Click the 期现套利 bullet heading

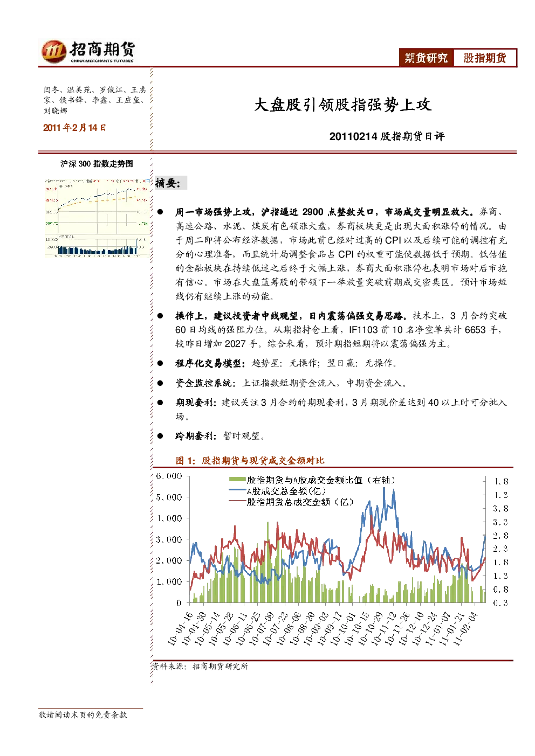[196, 403]
